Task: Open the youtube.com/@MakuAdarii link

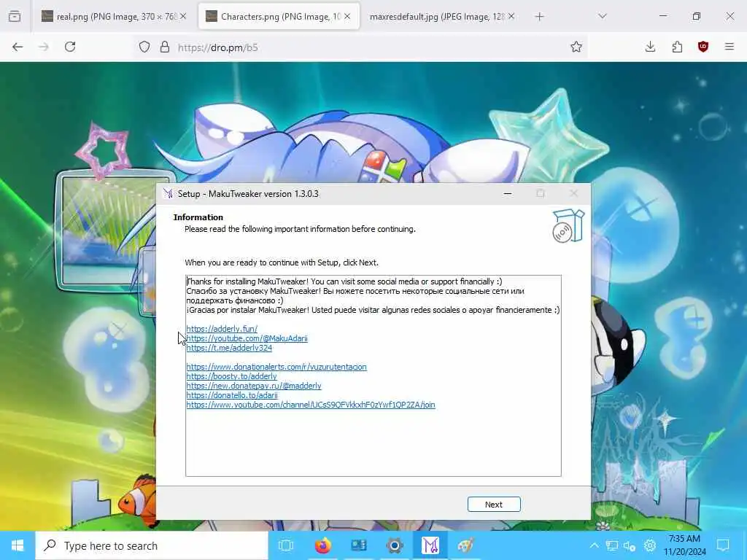Action: click(x=247, y=338)
